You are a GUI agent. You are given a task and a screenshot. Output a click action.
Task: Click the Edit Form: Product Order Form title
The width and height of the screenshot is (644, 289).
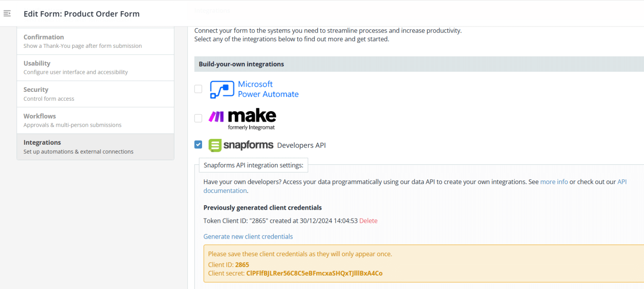tap(82, 14)
